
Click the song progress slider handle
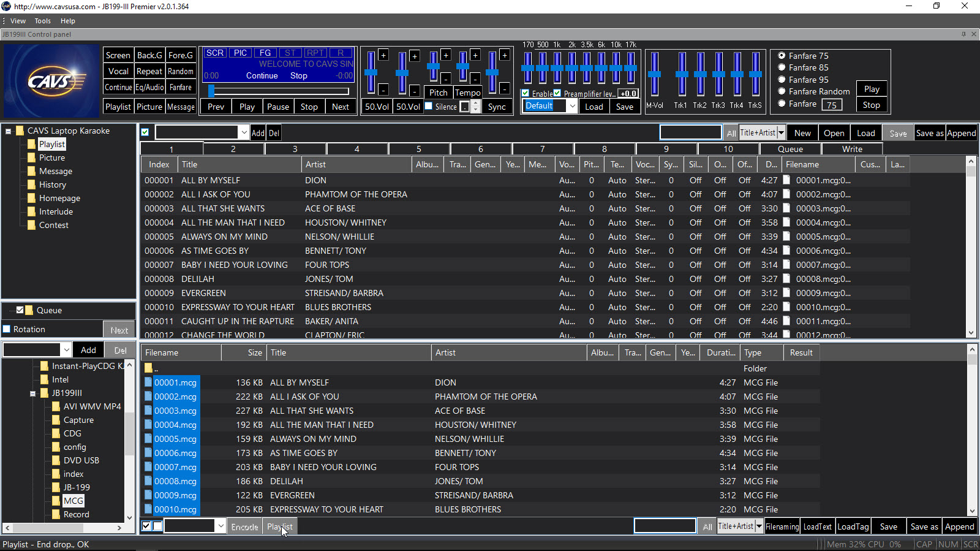coord(211,91)
